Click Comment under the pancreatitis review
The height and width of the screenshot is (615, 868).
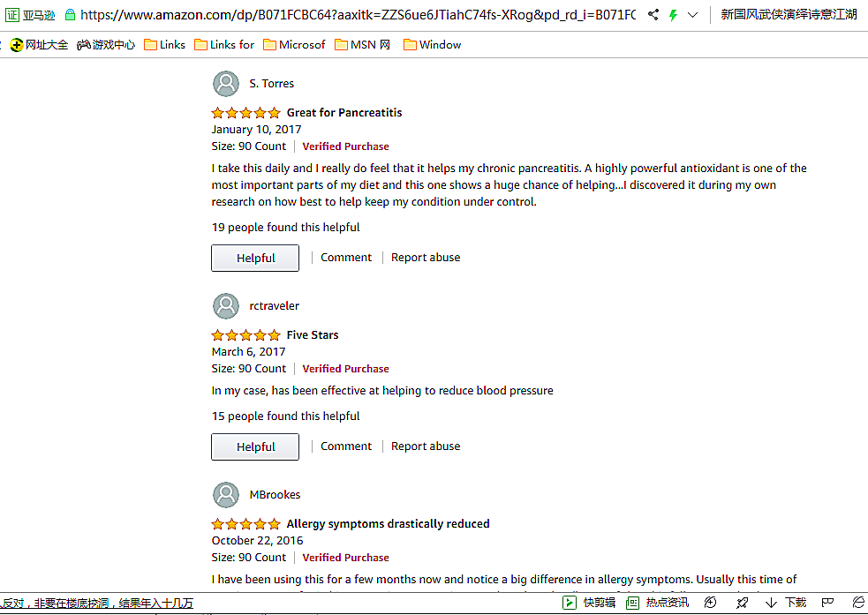(x=346, y=258)
